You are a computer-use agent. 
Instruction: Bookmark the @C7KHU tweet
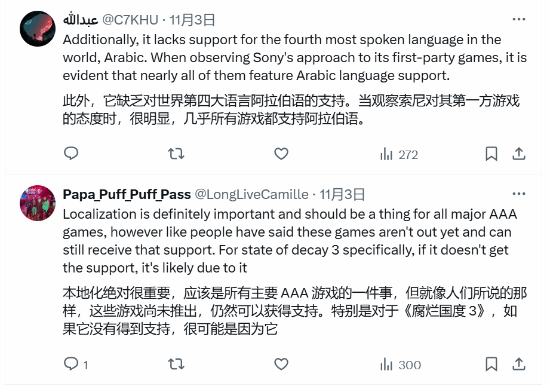click(x=491, y=154)
